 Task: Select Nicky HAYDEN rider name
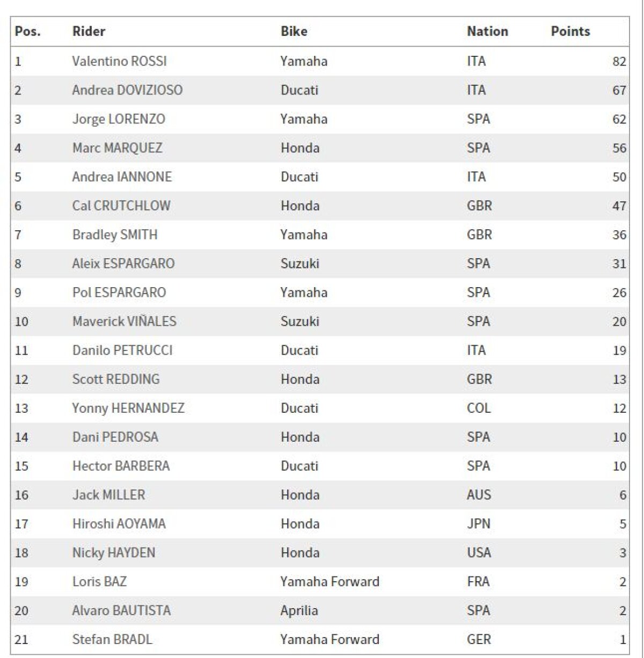pos(114,553)
